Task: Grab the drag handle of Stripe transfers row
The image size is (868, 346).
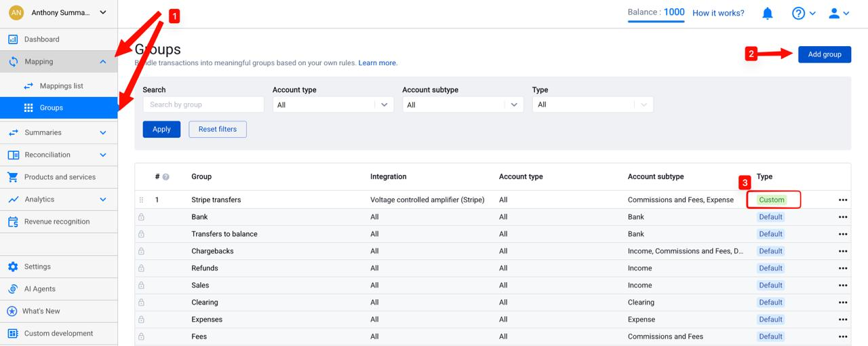Action: [x=141, y=200]
